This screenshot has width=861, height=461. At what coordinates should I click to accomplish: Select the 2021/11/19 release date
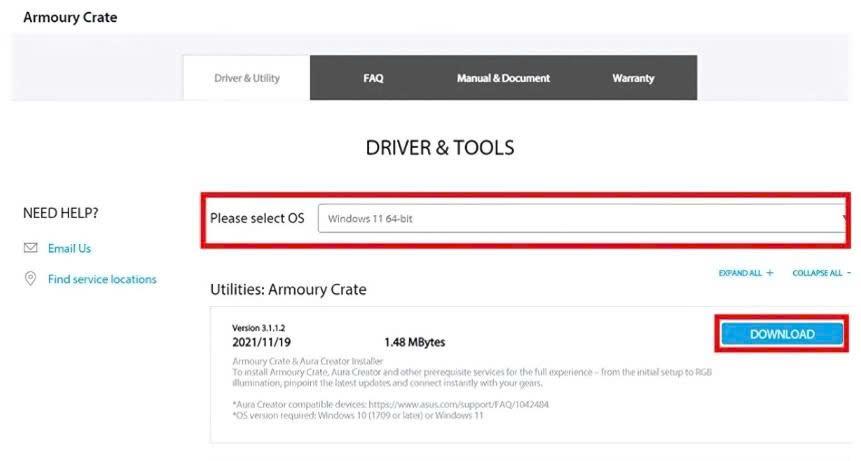pos(261,342)
